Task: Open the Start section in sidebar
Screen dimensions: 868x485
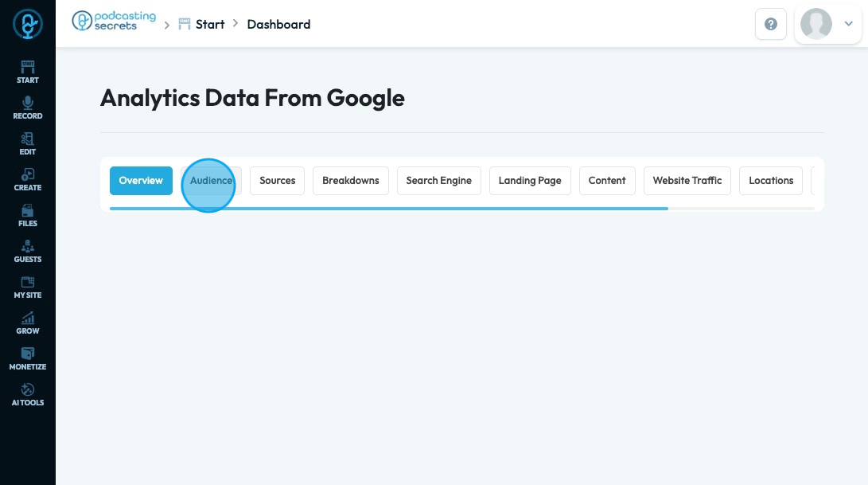Action: tap(28, 72)
